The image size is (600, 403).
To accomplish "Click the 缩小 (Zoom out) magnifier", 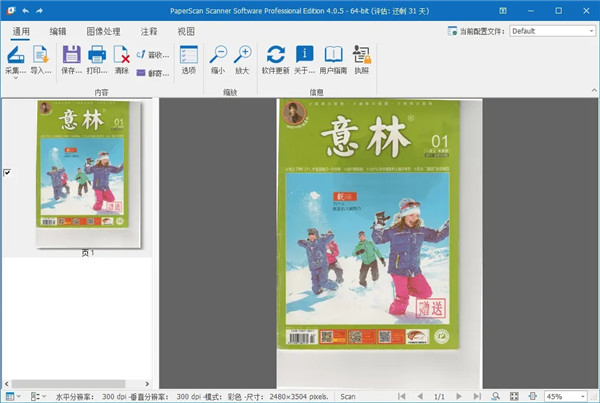I will (x=217, y=54).
